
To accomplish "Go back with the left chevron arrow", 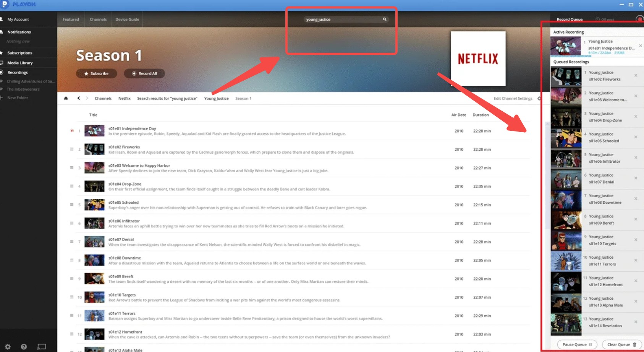I will pyautogui.click(x=79, y=98).
